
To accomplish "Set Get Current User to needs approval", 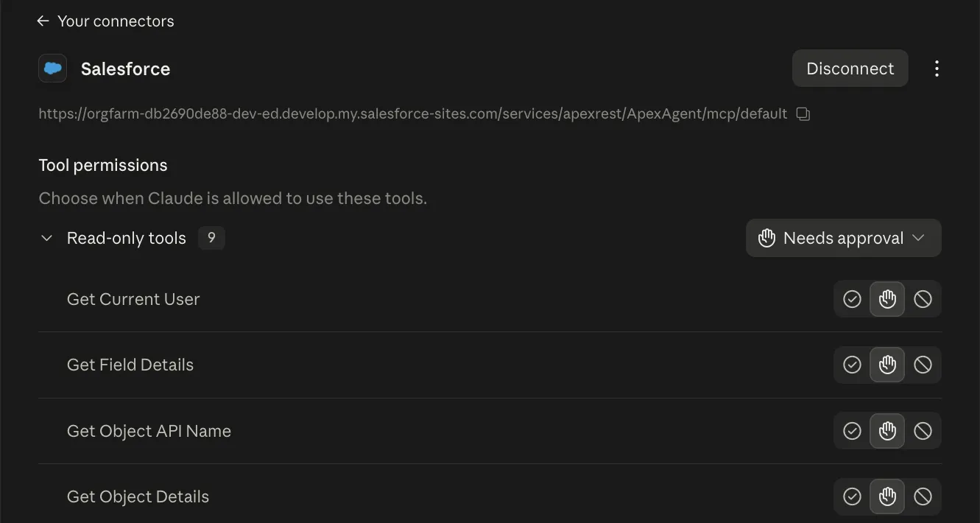I will point(887,299).
